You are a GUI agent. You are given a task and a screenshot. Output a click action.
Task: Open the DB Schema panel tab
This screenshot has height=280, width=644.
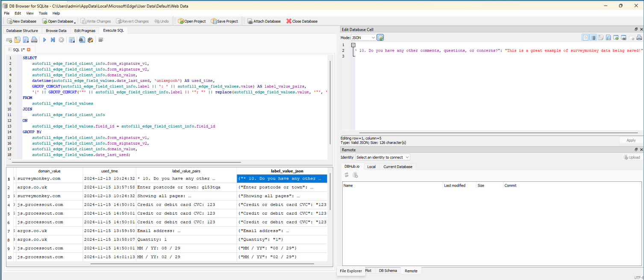[388, 271]
